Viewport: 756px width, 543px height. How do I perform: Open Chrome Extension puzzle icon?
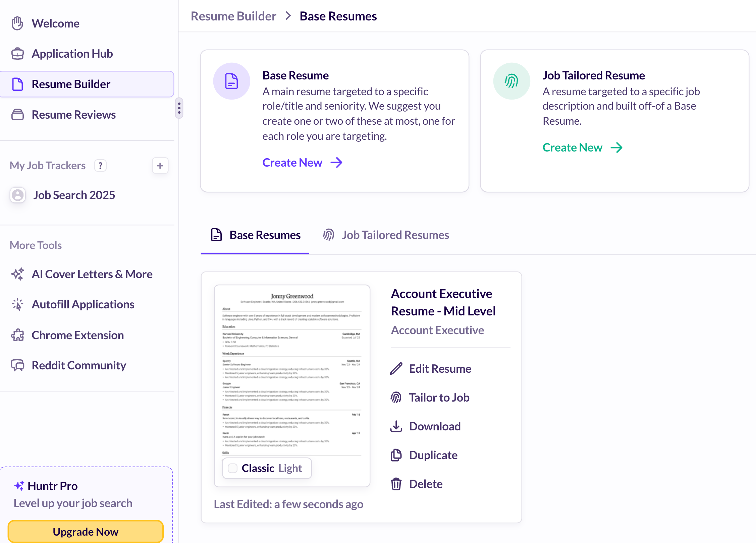pyautogui.click(x=17, y=335)
